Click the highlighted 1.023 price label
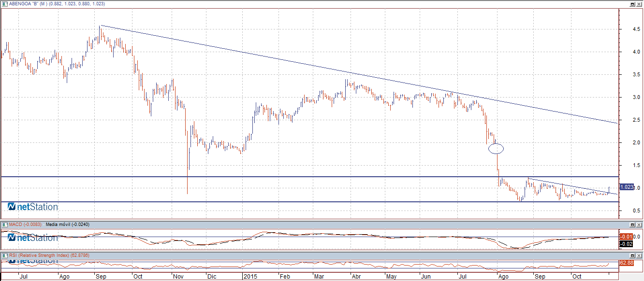644x281 pixels. click(626, 187)
